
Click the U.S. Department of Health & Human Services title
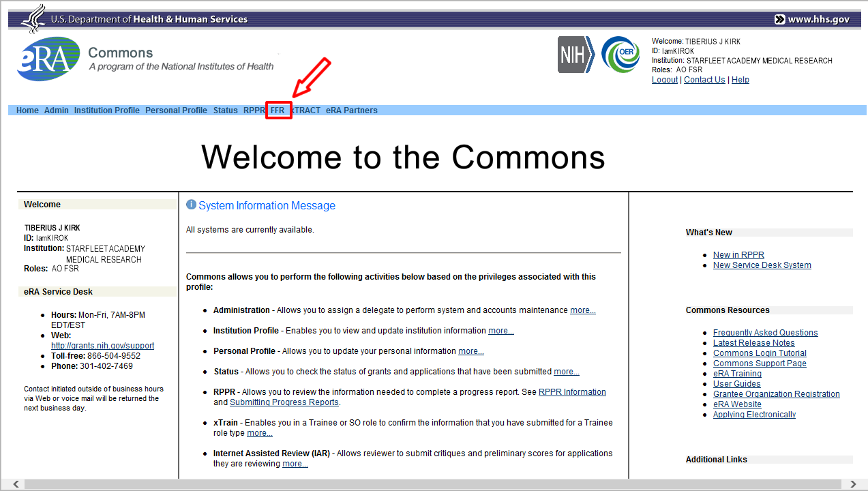(x=149, y=19)
